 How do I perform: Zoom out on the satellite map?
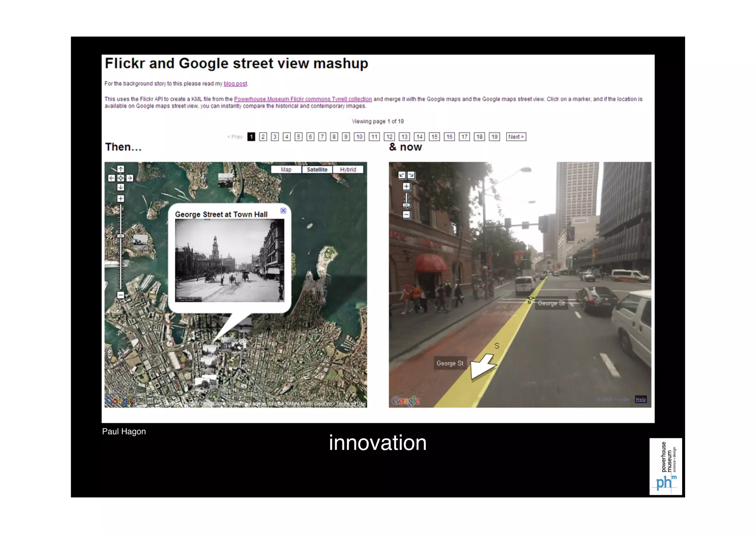120,295
